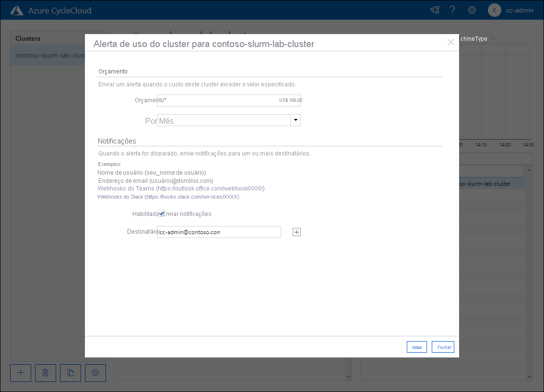Screen dimensions: 544x392
Task: Click the cc-admin user avatar
Action: click(x=494, y=10)
